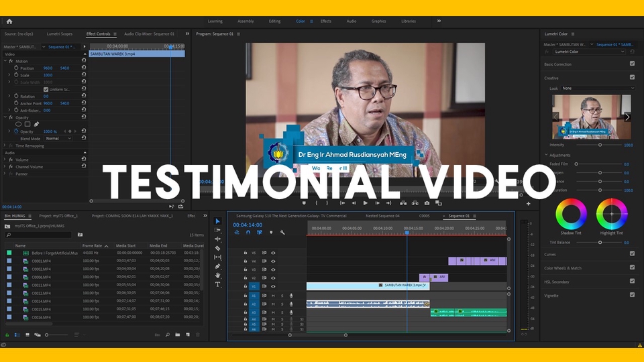Screen dimensions: 644x362
Task: Open the Look dropdown set to None
Action: pos(598,88)
